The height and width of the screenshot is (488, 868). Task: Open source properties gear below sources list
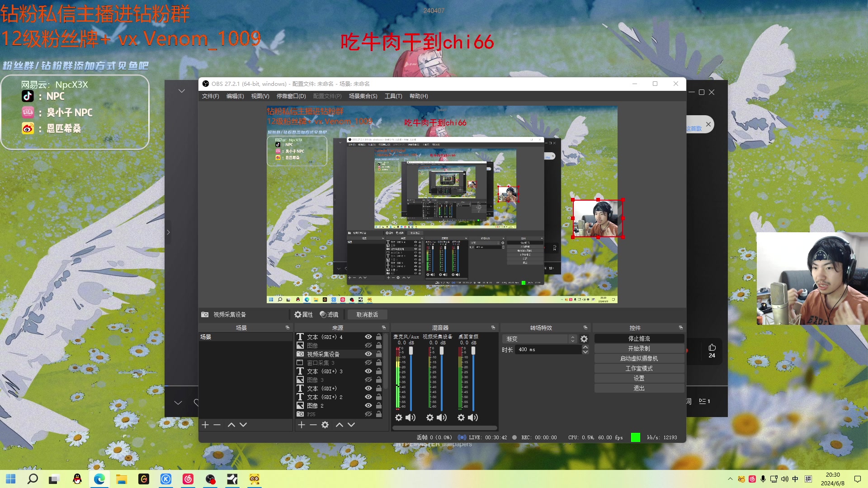click(325, 425)
